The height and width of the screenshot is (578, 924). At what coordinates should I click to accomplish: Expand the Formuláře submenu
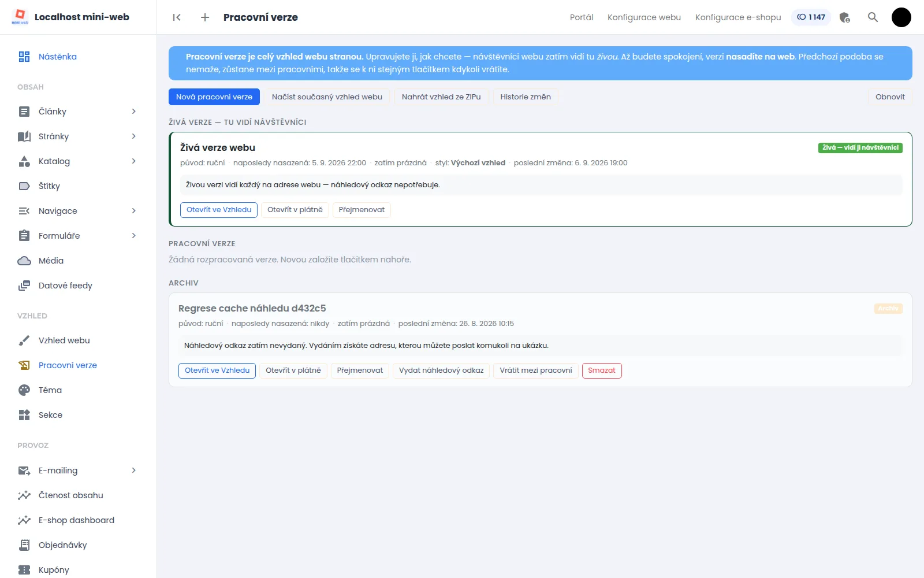pos(134,236)
